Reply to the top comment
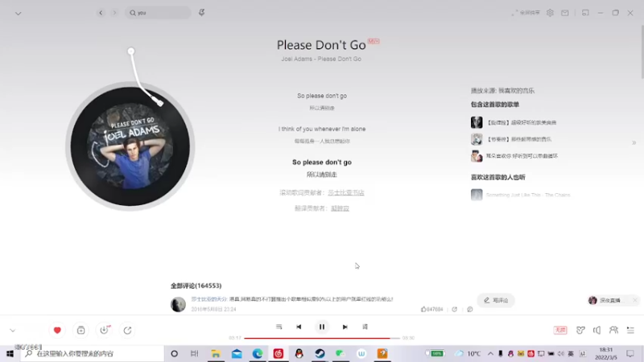Screen dimensions: 644x362 (470, 309)
